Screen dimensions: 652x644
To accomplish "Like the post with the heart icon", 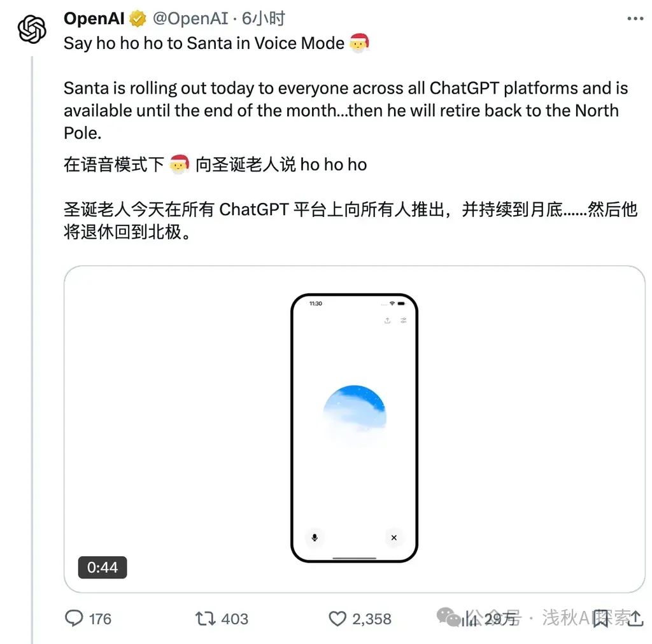I will click(x=337, y=619).
